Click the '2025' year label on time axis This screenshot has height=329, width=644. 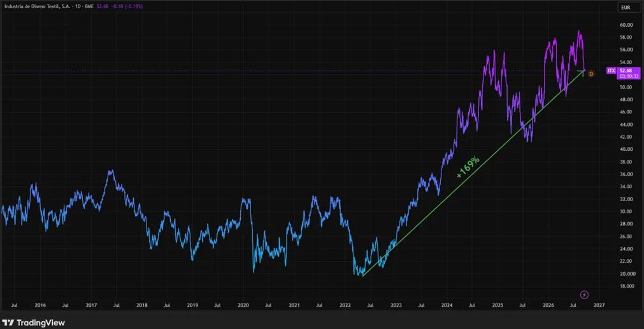pyautogui.click(x=497, y=305)
